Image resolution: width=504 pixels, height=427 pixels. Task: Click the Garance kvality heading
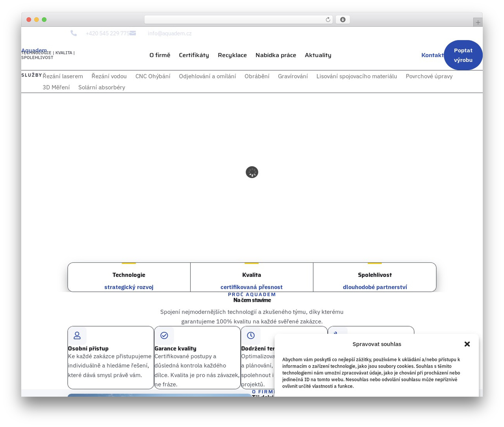(175, 349)
